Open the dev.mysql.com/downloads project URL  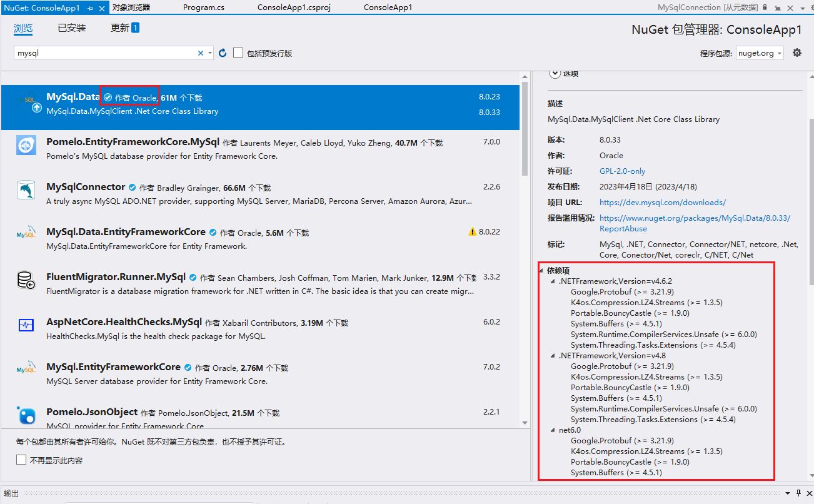coord(663,203)
